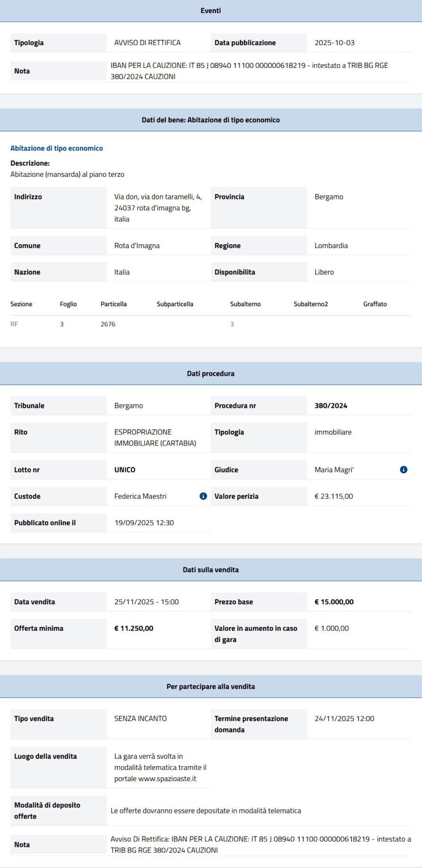The width and height of the screenshot is (422, 868).
Task: Click the 'Per partecipare alla vendita' header
Action: click(211, 686)
